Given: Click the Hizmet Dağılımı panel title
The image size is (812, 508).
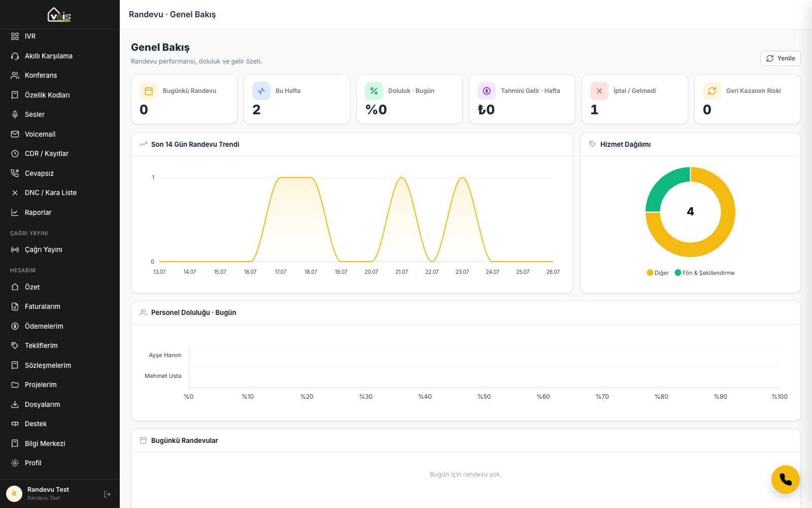Looking at the screenshot, I should pos(625,144).
